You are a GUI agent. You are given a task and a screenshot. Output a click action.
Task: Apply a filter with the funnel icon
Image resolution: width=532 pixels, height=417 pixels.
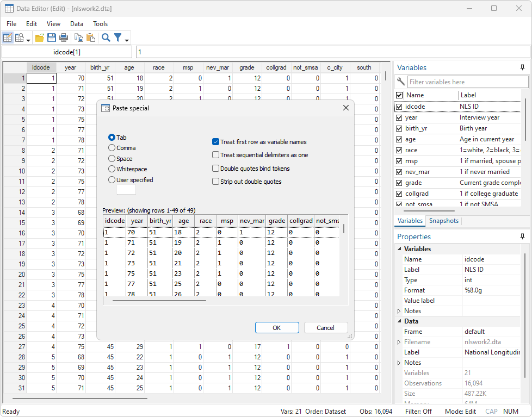pos(116,37)
